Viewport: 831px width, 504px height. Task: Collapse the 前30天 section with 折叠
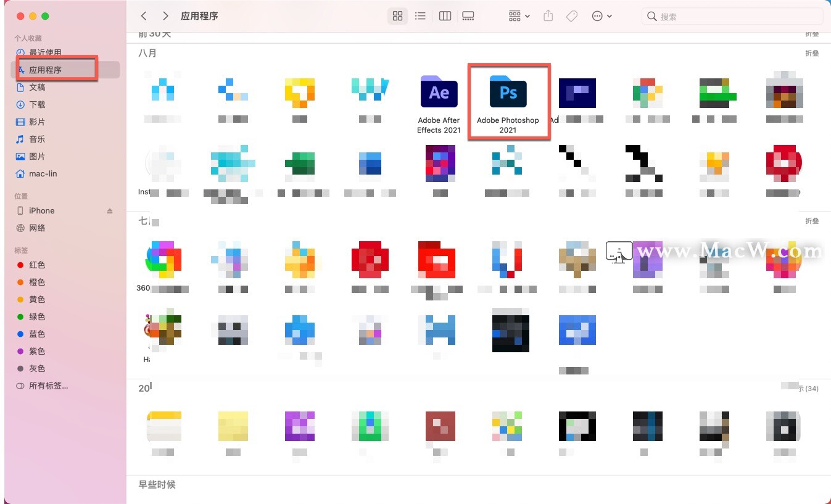812,35
